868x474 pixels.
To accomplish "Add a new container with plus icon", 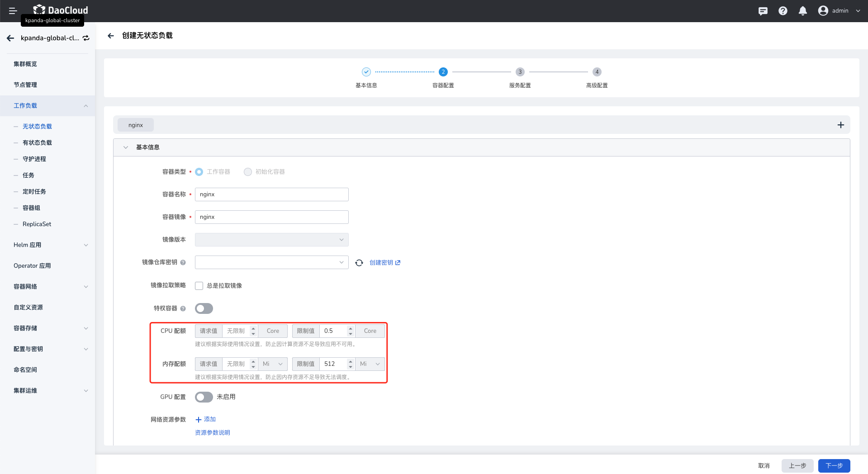I will [840, 125].
